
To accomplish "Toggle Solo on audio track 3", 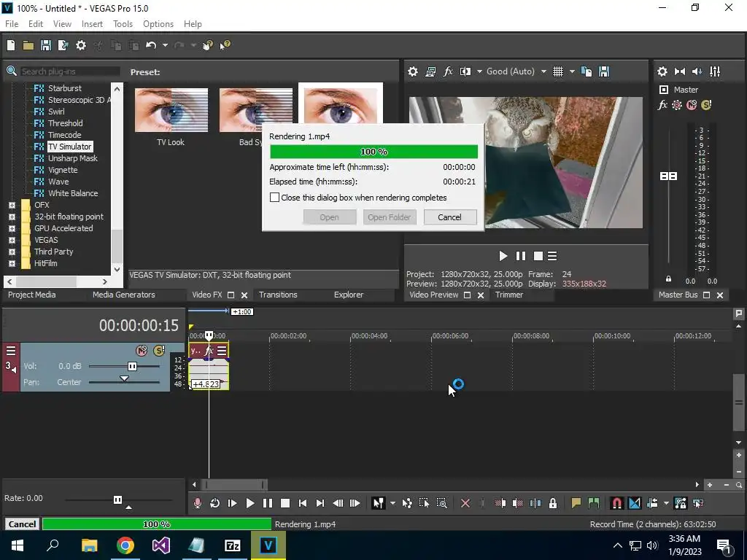I will pos(159,351).
